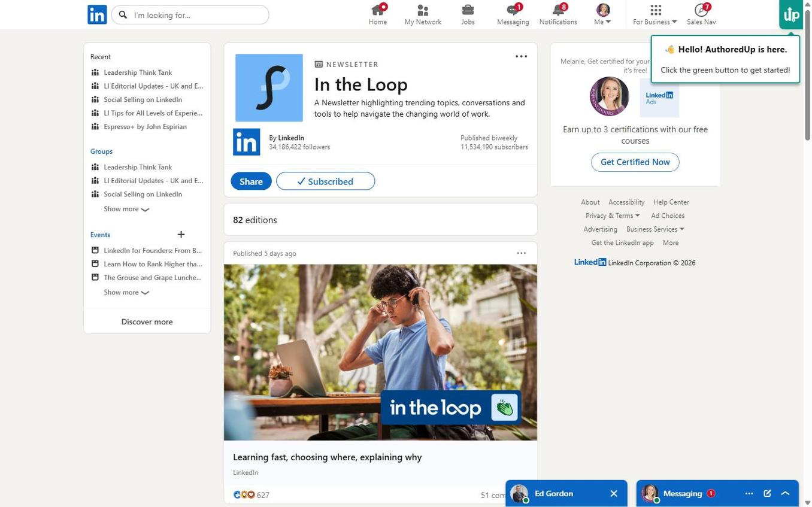Compose a new message icon
The height and width of the screenshot is (507, 812).
click(767, 494)
